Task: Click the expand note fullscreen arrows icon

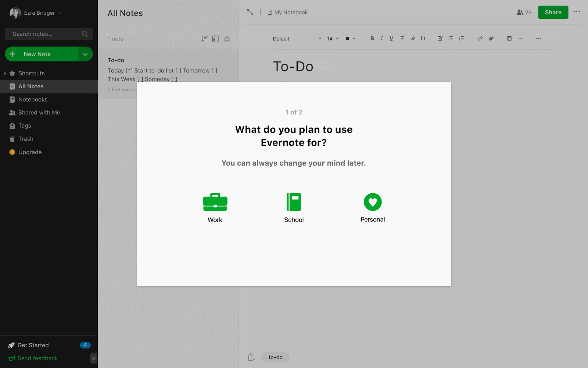Action: tap(250, 12)
